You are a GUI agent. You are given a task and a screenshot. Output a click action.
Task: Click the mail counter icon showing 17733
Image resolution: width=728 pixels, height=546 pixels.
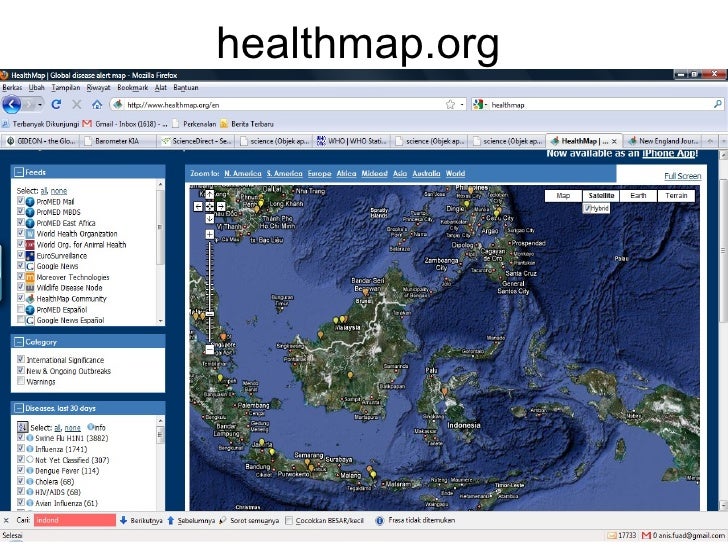click(x=611, y=535)
